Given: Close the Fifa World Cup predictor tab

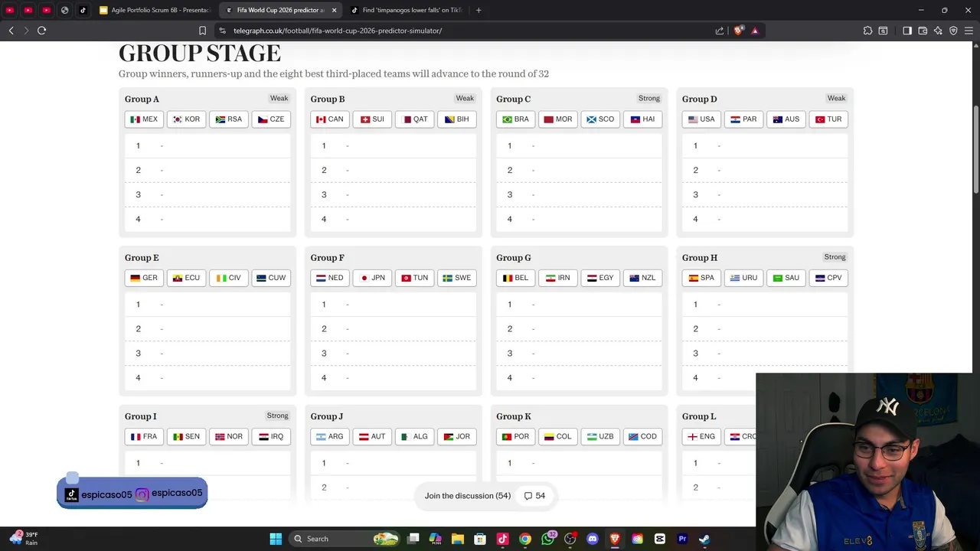Looking at the screenshot, I should click(334, 10).
